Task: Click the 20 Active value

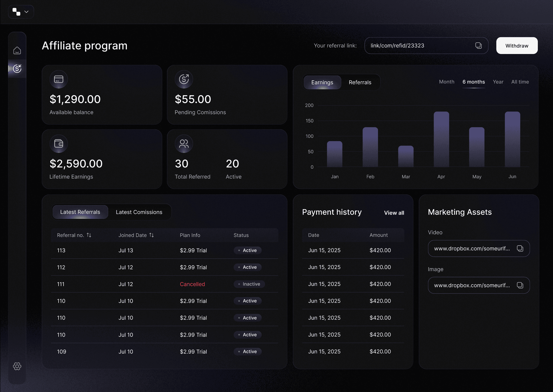Action: pos(232,164)
